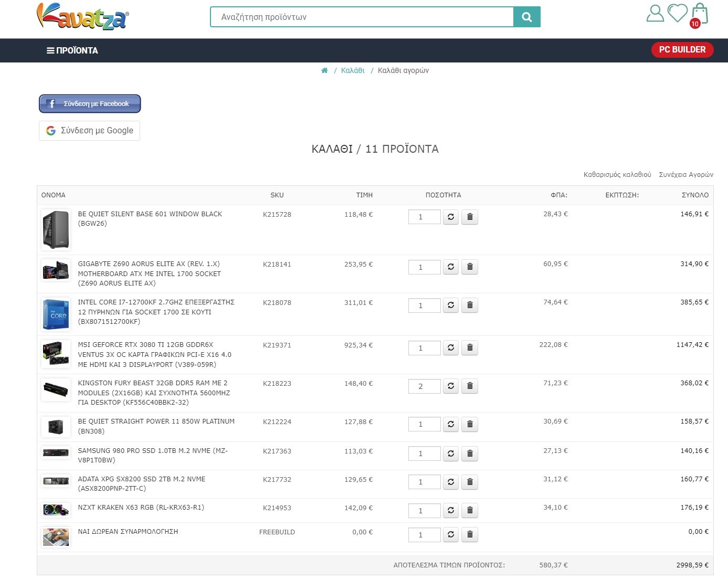Refresh quantity for Be Quiet Straight Power 11

[x=451, y=424]
